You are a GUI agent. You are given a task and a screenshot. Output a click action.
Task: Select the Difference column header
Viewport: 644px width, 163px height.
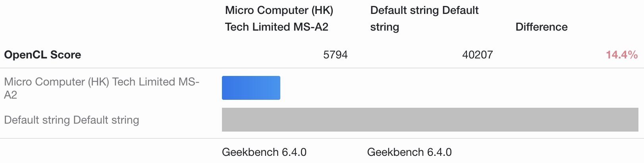pos(541,27)
